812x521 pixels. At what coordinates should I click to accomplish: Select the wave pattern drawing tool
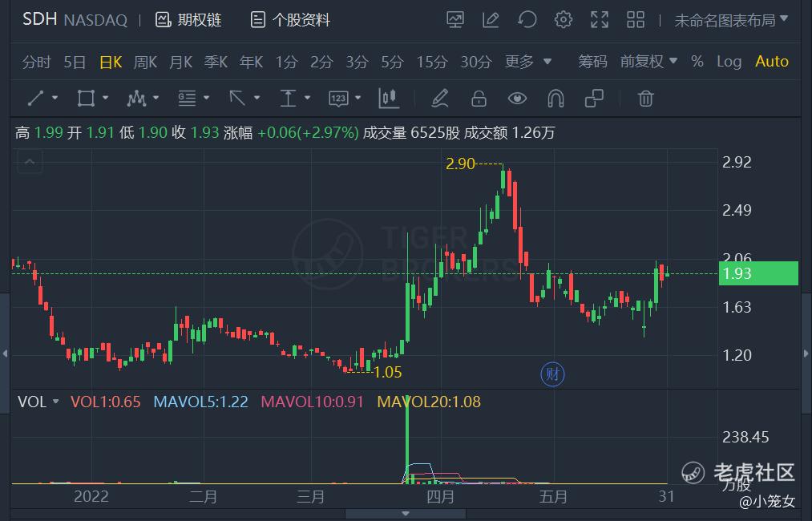pos(136,98)
